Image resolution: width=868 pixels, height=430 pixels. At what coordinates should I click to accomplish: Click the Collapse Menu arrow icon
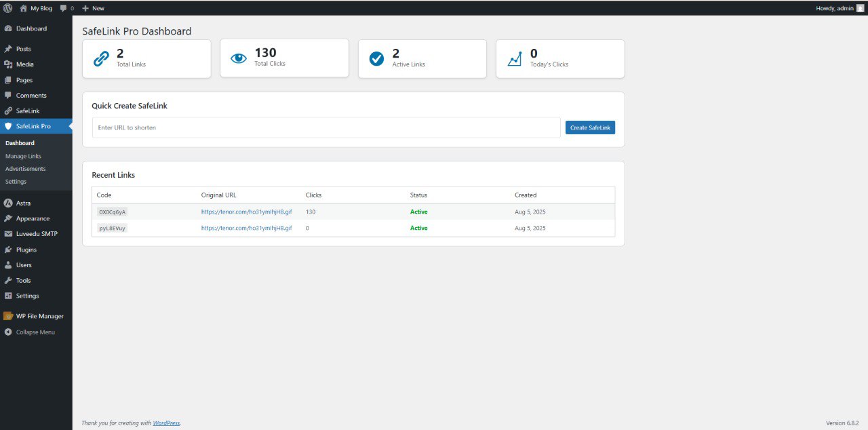8,332
